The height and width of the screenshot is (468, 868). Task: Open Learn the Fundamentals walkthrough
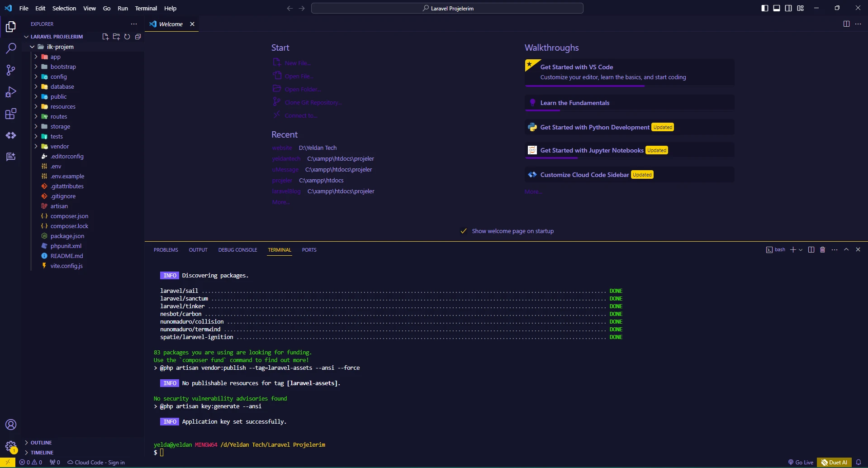[630, 103]
